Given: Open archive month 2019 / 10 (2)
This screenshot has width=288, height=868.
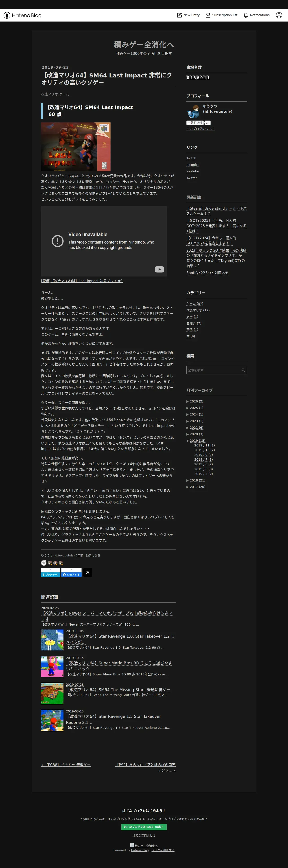Looking at the screenshot, I should click(x=205, y=450).
